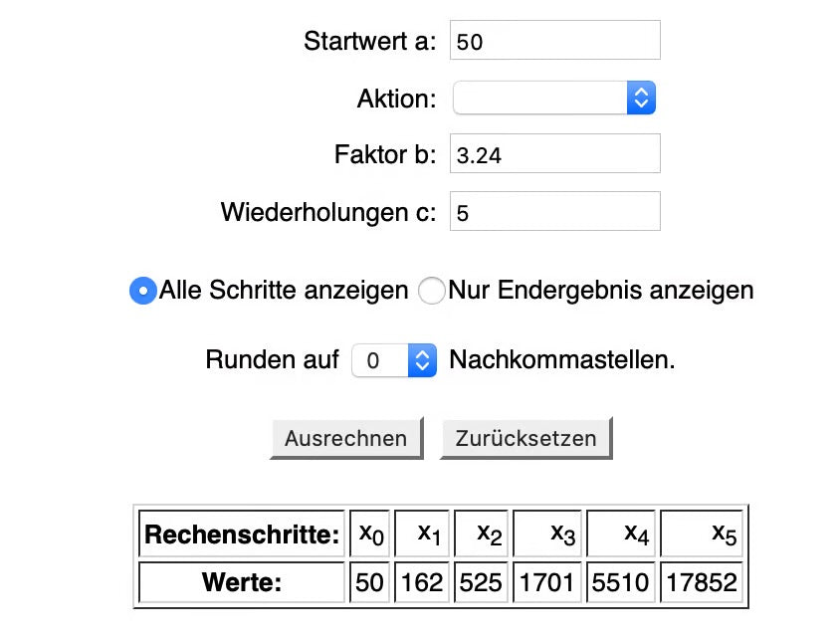Expand the Runden auf Nachkommastellen dropdown
This screenshot has height=641, width=840.
click(394, 360)
